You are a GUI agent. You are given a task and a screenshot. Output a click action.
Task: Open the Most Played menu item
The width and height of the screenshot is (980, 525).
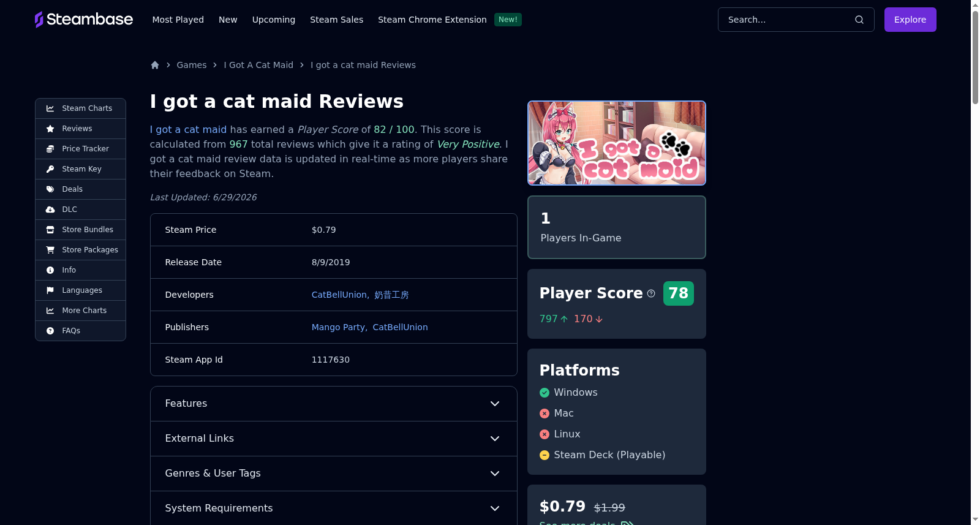[178, 20]
